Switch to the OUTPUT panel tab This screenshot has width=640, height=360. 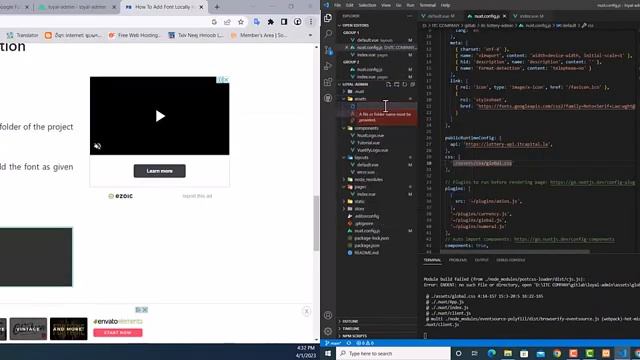(x=481, y=260)
